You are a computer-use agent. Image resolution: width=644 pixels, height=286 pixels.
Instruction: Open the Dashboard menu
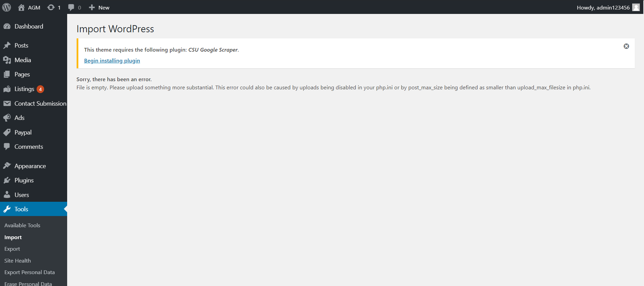[34, 26]
